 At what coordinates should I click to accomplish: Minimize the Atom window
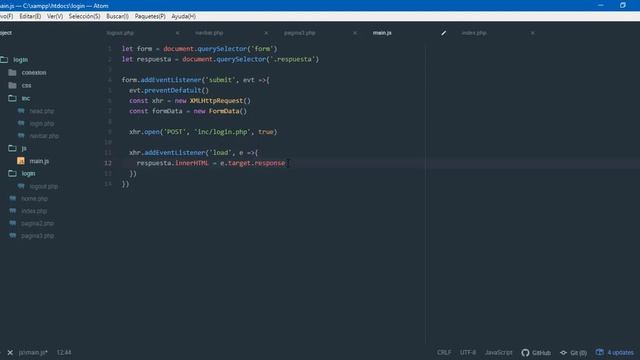(600, 5)
